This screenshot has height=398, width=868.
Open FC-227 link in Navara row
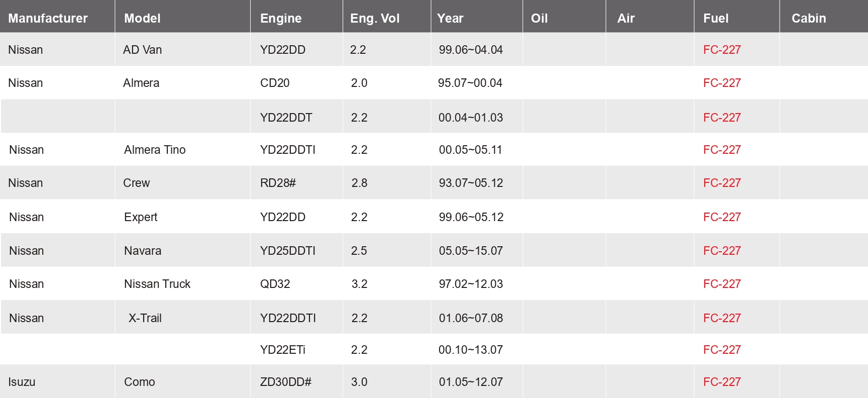point(722,251)
